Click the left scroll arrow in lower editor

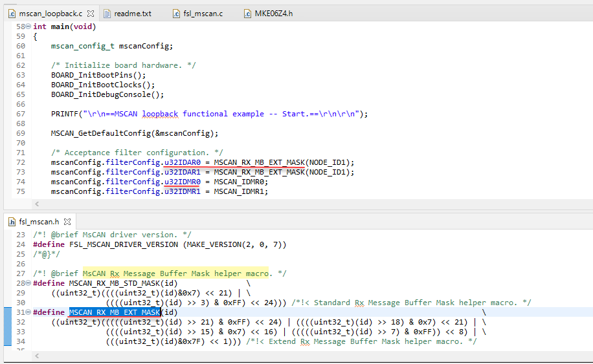[37, 356]
